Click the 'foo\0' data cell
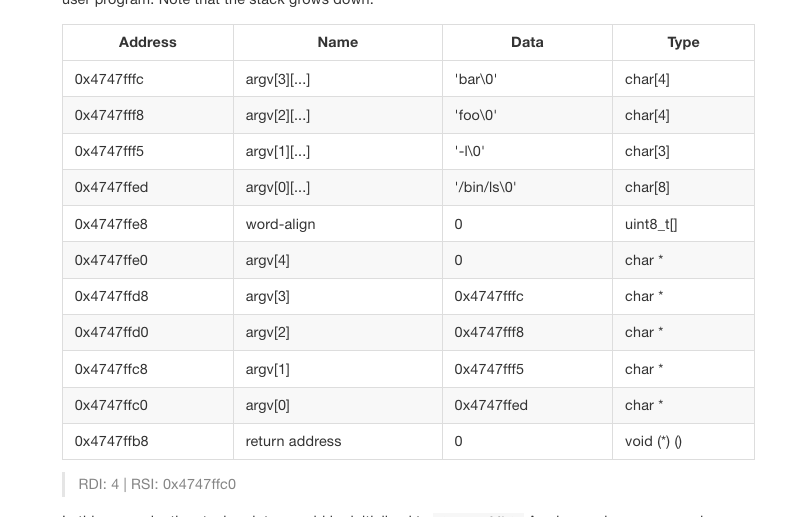 point(475,115)
